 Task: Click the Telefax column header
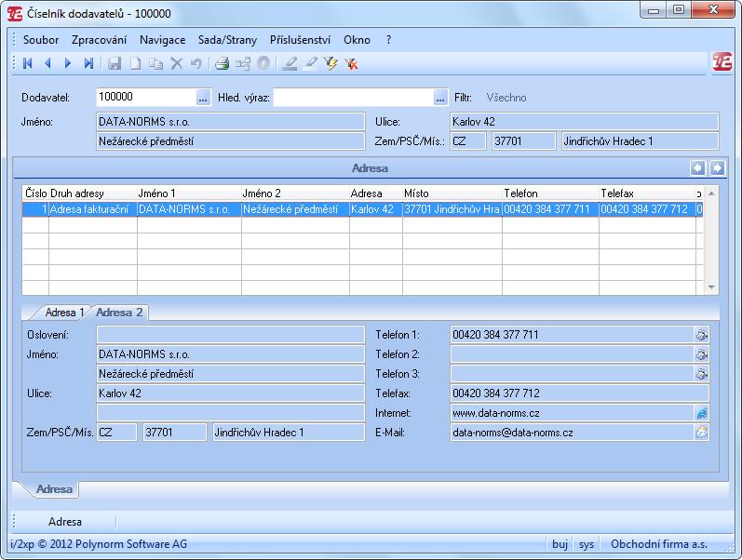pos(647,193)
